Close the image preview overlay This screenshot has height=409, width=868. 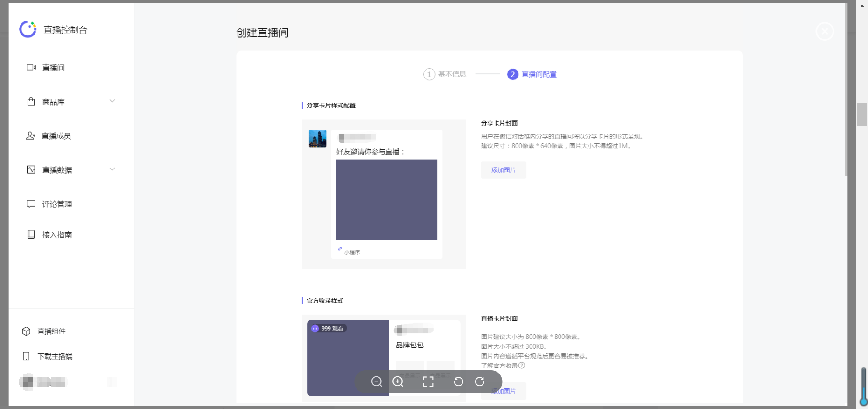[x=825, y=31]
